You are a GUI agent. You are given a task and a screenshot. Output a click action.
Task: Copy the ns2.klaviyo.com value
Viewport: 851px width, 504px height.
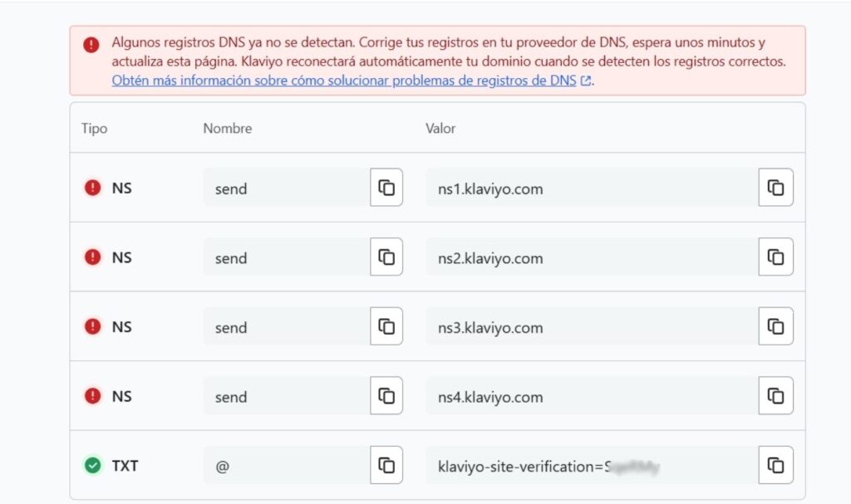[775, 257]
